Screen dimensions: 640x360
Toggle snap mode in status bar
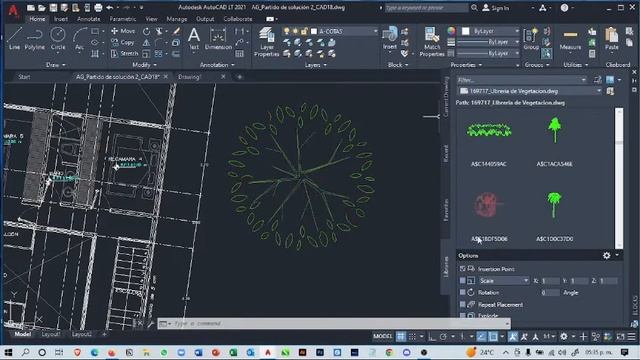pos(412,336)
